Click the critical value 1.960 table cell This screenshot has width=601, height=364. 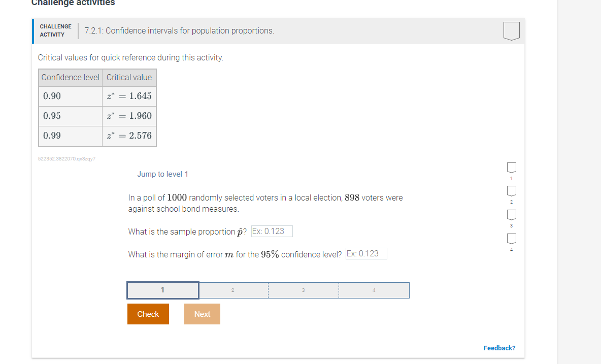point(129,116)
